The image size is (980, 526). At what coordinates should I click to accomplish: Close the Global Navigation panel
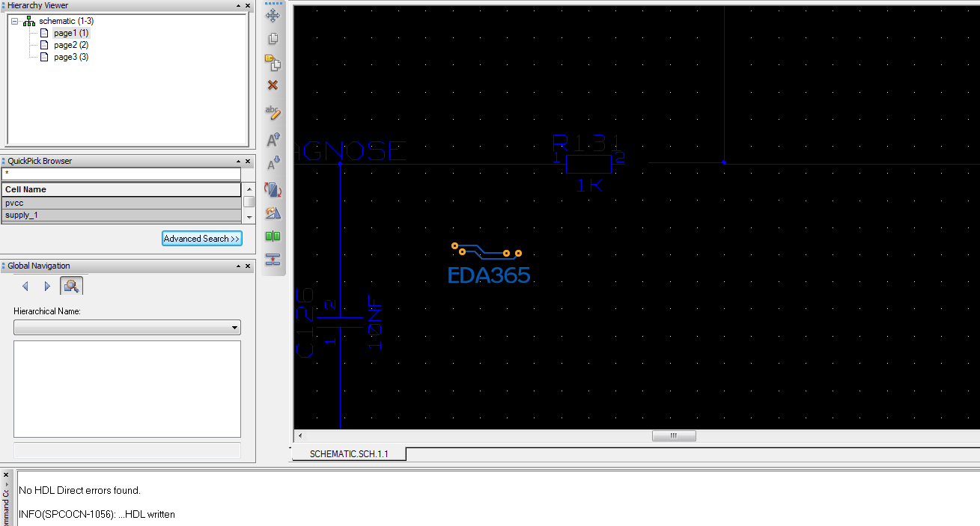(248, 266)
